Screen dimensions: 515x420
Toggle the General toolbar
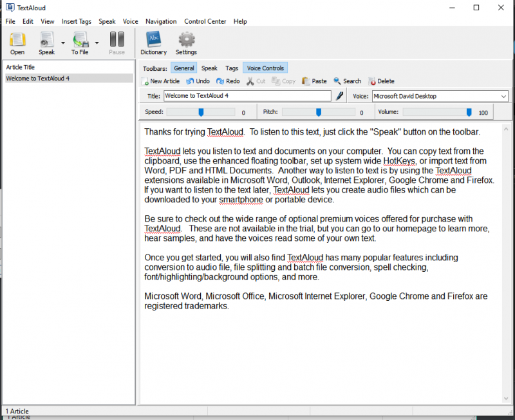[184, 68]
